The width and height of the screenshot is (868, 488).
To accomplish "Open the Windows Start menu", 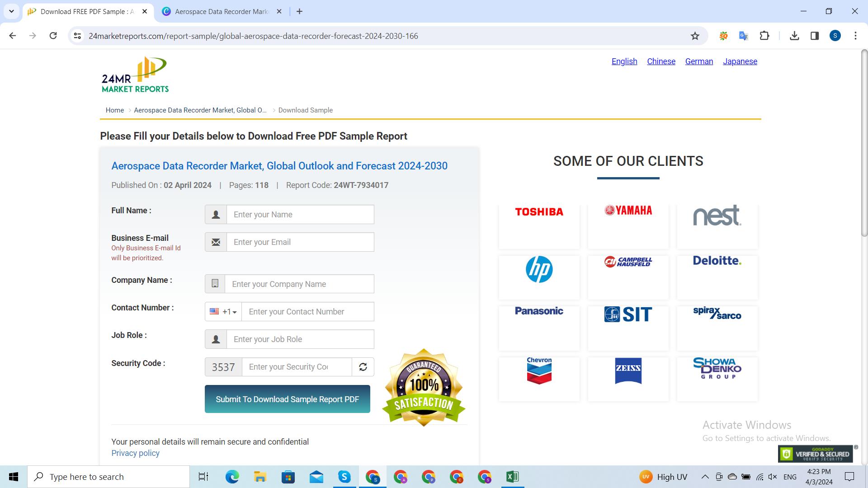I will click(x=14, y=477).
